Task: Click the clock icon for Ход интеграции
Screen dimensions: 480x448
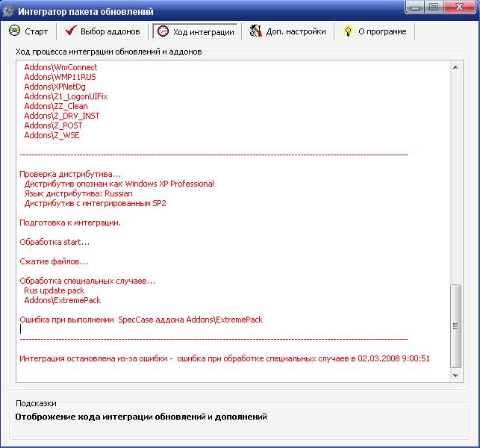Action: (x=163, y=31)
